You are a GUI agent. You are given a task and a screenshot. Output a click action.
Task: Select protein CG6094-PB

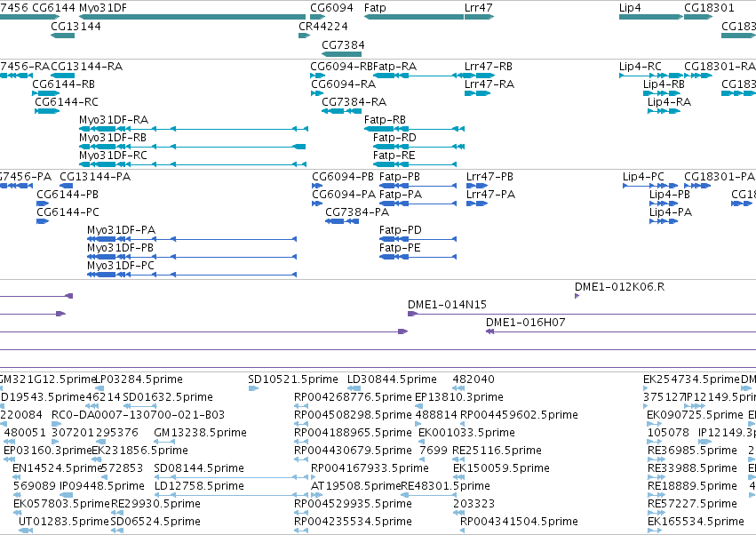[x=317, y=186]
